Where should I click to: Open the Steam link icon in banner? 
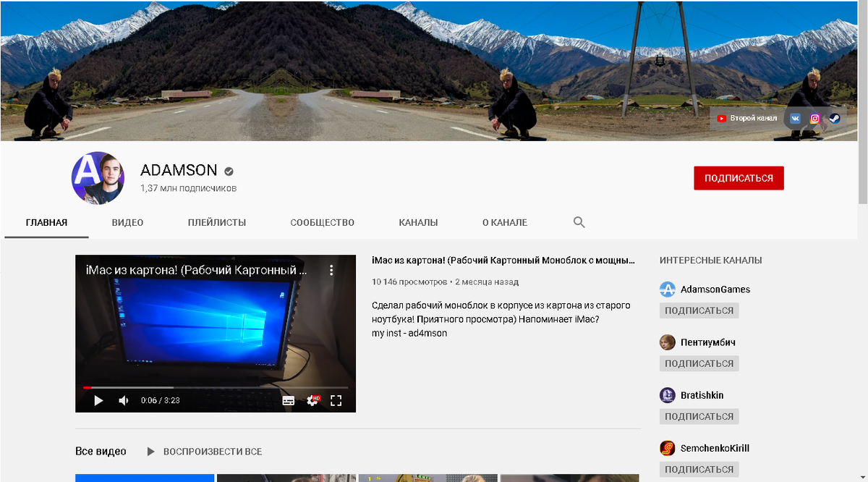[835, 119]
